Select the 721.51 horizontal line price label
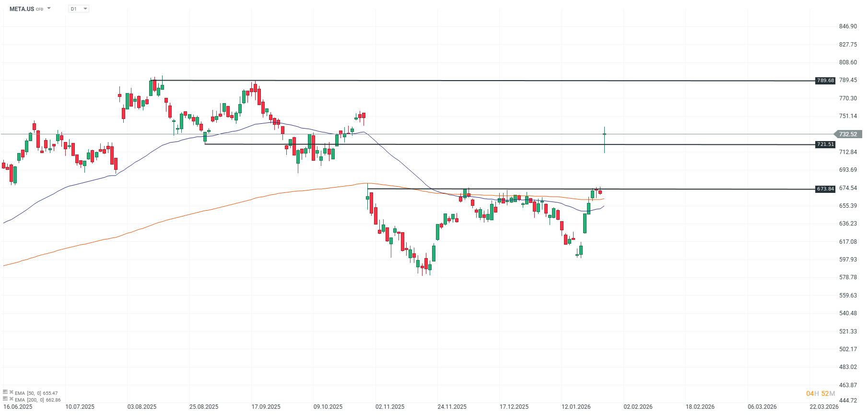Screen dimensions: 868x415 pos(825,144)
